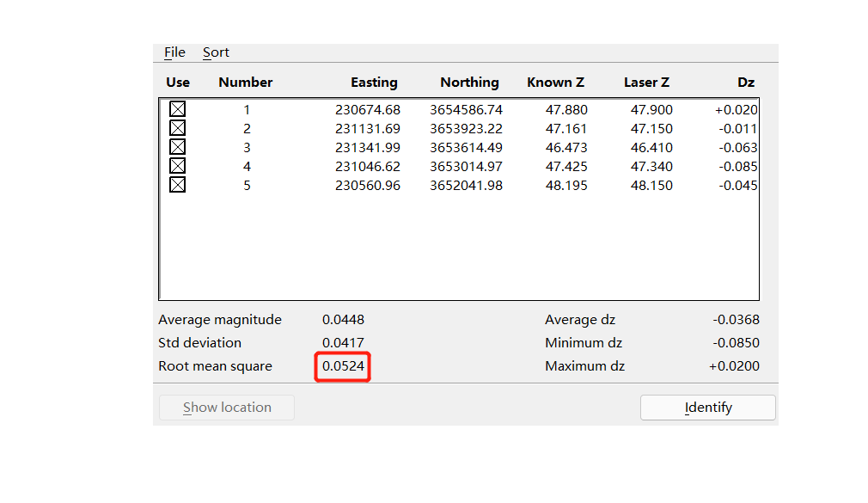Toggle the Use checkbox for point 4

point(178,166)
